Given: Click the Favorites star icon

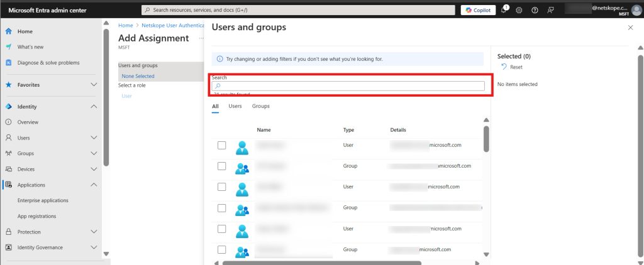Looking at the screenshot, I should tap(9, 85).
